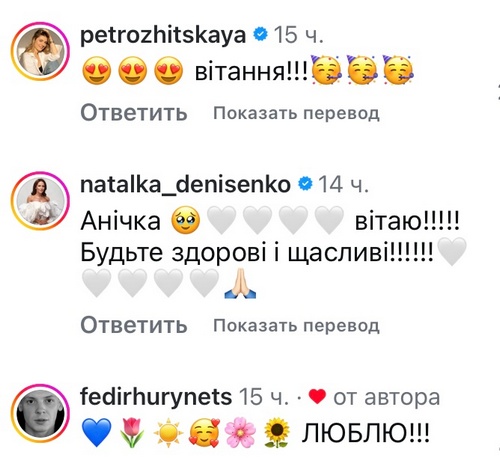Click the blue heart emoji in fedirhurynets' comment
The height and width of the screenshot is (461, 500).
tap(96, 433)
